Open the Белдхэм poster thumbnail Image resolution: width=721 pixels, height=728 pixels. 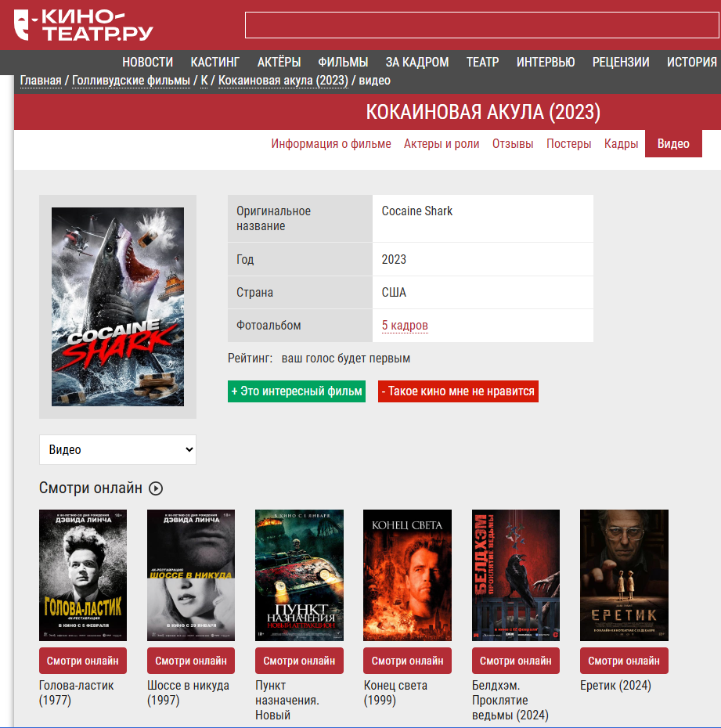click(516, 575)
